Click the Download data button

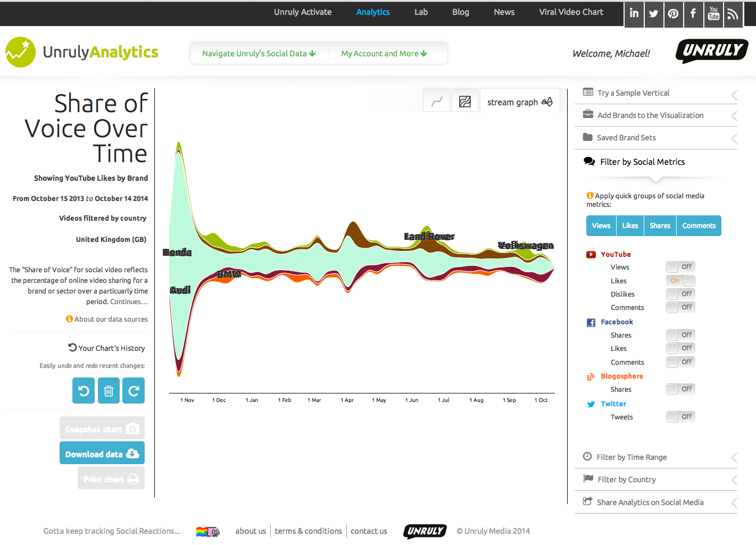[x=102, y=453]
